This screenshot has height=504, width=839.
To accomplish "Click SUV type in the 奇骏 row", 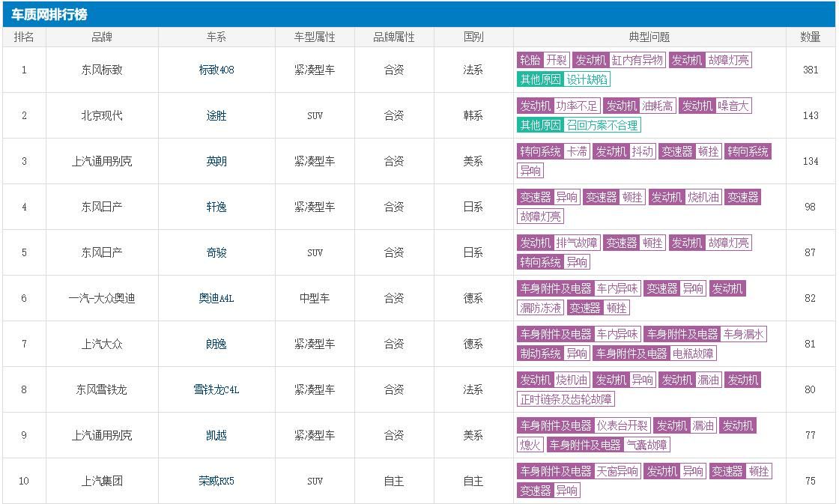I will click(315, 252).
